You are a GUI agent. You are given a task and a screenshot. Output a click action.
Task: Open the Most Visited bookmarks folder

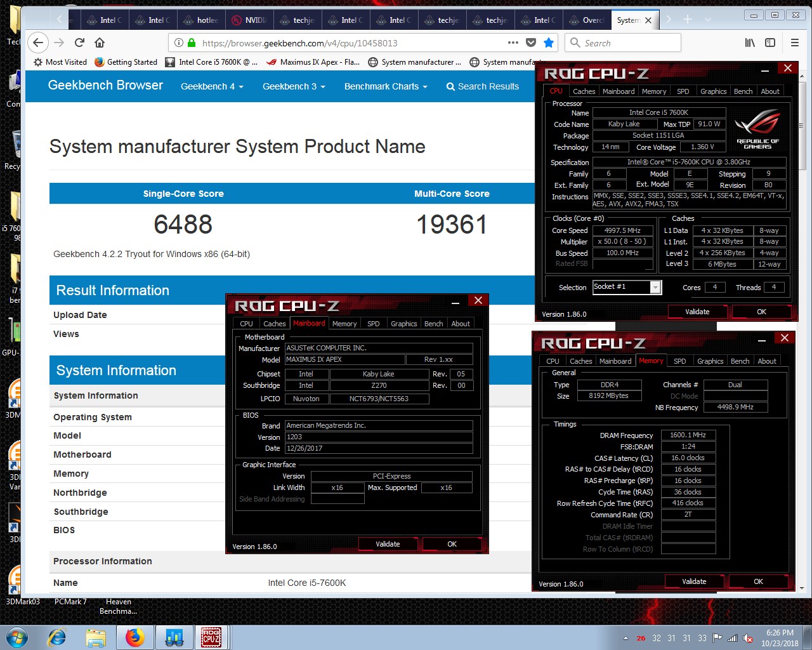pyautogui.click(x=60, y=62)
